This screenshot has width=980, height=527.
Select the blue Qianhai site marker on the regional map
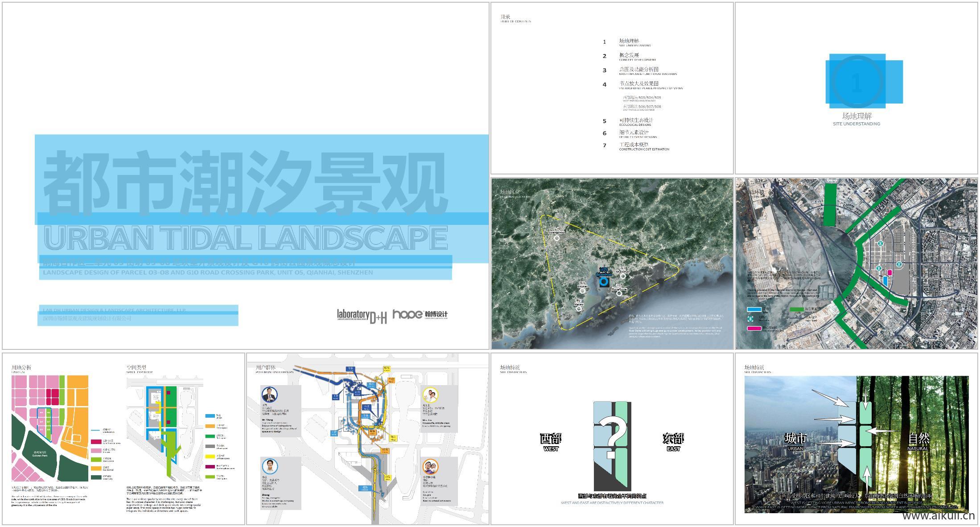click(604, 282)
